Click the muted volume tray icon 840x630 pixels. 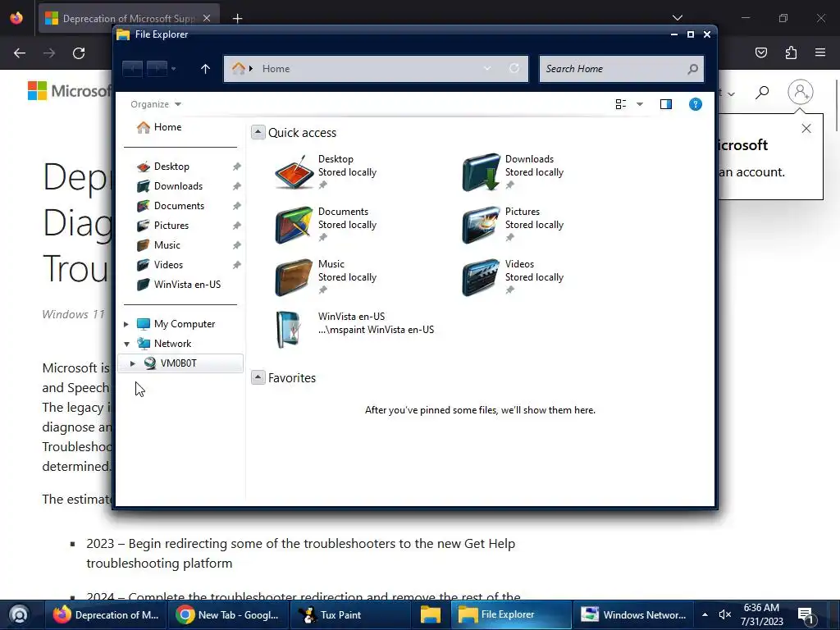[725, 614]
